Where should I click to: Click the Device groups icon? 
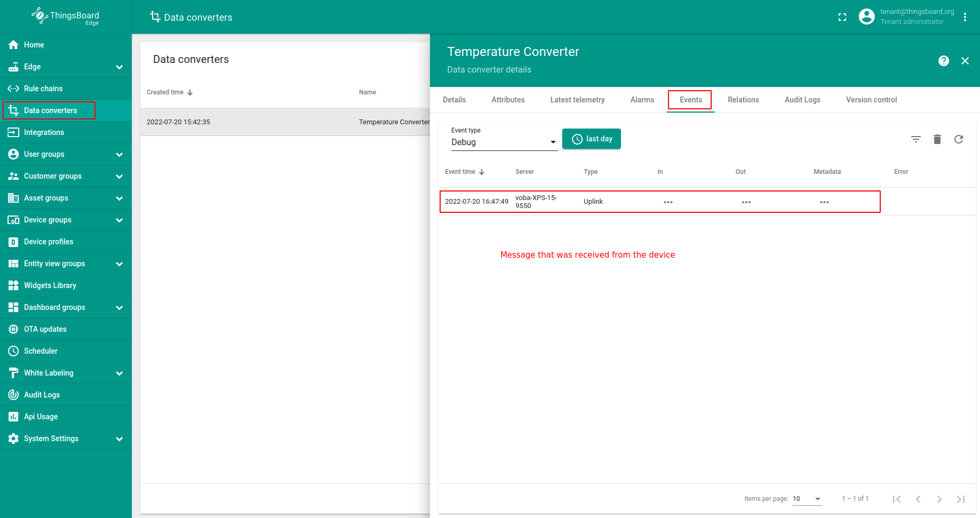(x=13, y=220)
